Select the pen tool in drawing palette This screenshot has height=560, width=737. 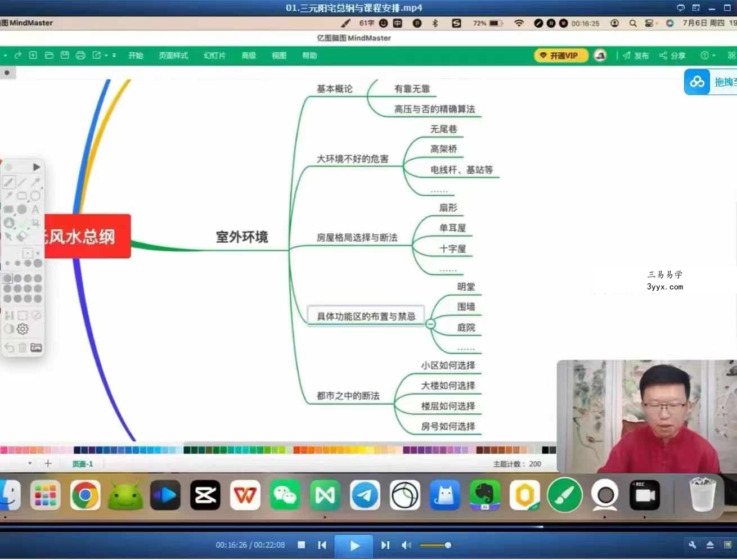tap(8, 182)
